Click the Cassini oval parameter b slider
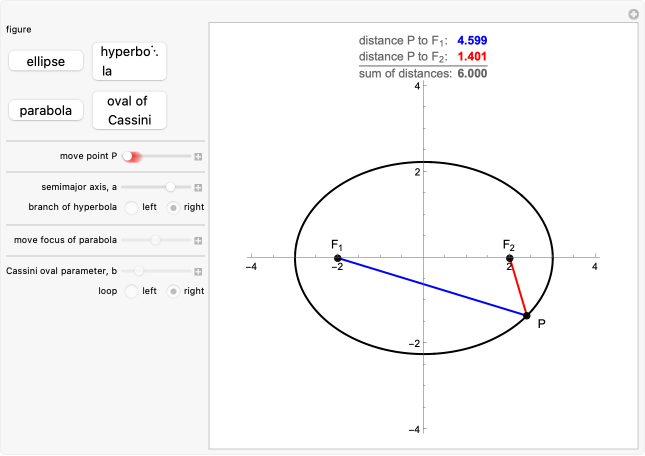This screenshot has height=456, width=645. (156, 271)
